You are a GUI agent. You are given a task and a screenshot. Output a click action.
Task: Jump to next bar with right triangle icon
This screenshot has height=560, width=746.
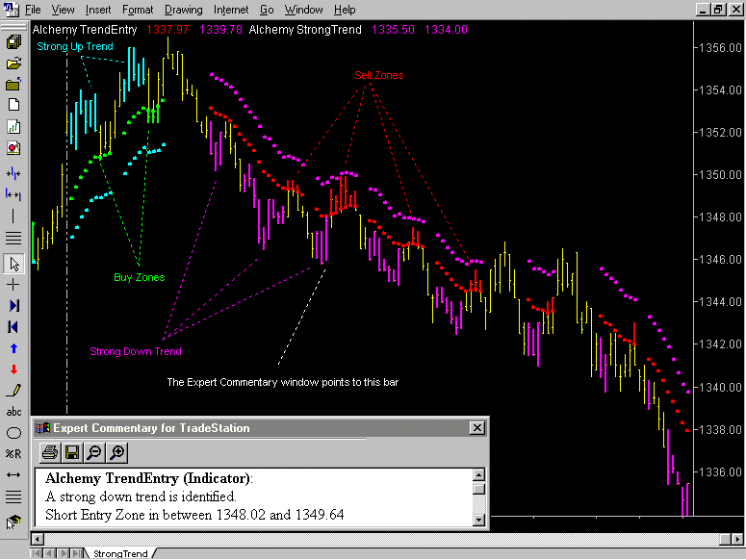point(13,306)
